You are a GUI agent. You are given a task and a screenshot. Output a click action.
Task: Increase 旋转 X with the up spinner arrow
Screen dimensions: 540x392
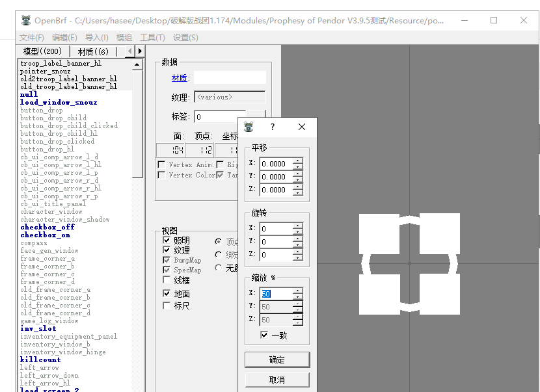[x=298, y=226]
